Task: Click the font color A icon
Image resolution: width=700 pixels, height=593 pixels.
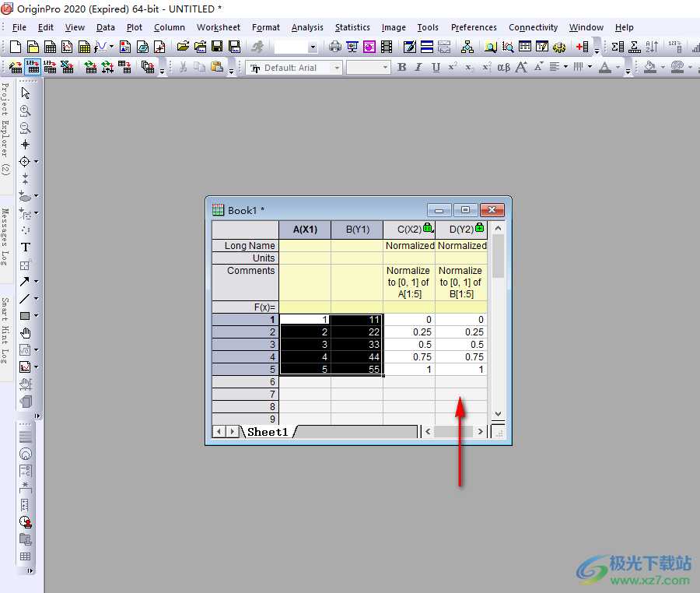Action: [x=605, y=68]
